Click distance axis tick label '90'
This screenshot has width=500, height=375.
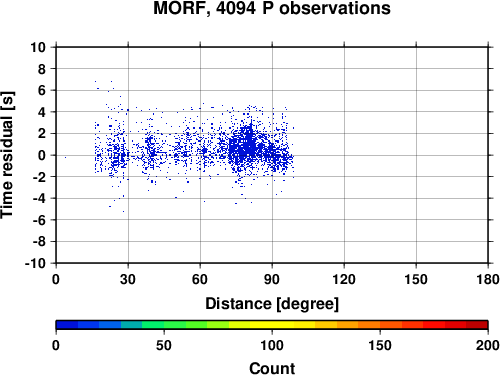(272, 279)
